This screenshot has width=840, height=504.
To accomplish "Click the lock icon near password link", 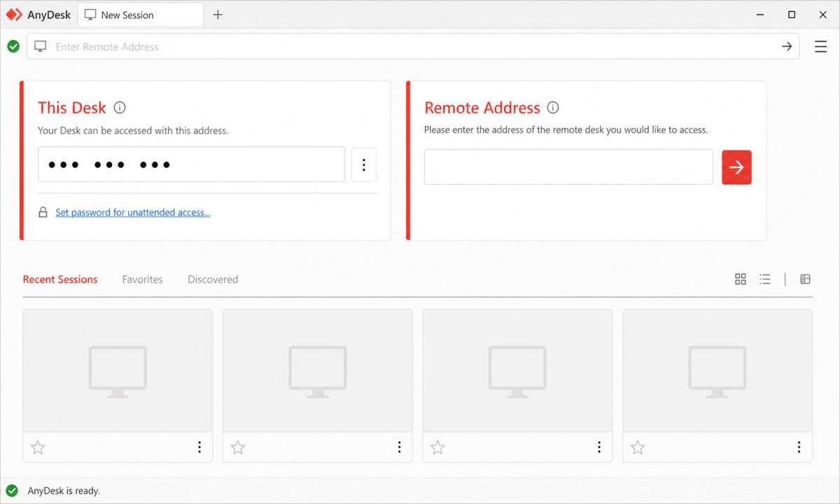I will pos(43,212).
